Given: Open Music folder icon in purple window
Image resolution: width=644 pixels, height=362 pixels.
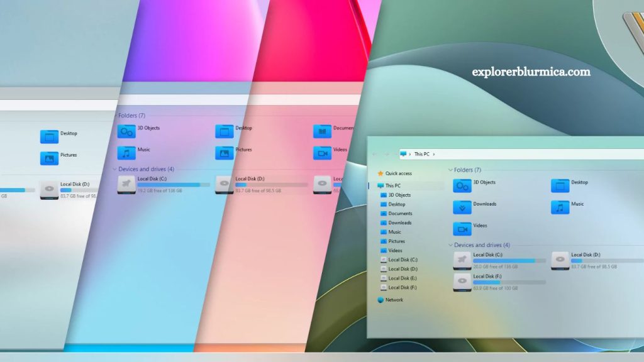Looking at the screenshot, I should point(126,153).
